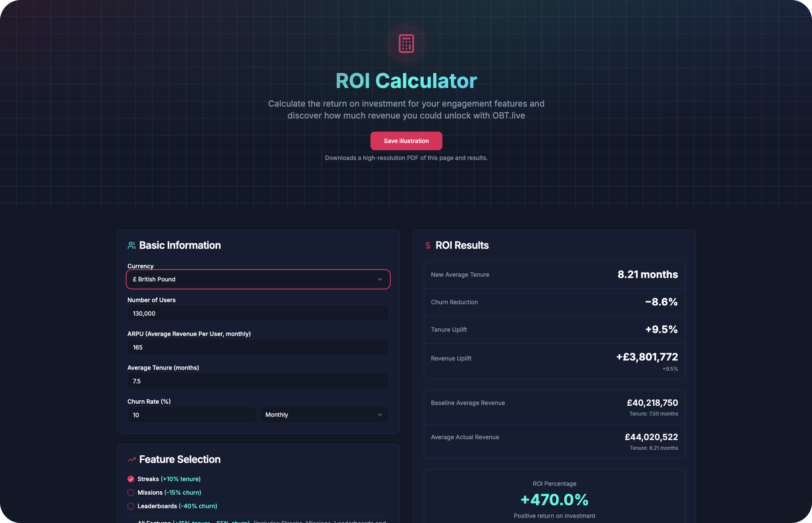Click the users icon beside Basic Information

pyautogui.click(x=131, y=245)
